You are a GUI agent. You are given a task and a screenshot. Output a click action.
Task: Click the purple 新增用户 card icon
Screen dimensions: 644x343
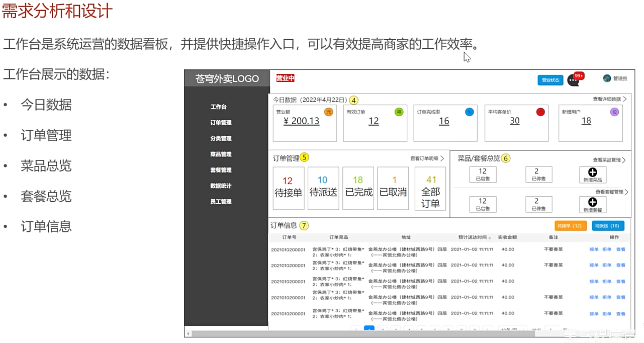(x=614, y=112)
